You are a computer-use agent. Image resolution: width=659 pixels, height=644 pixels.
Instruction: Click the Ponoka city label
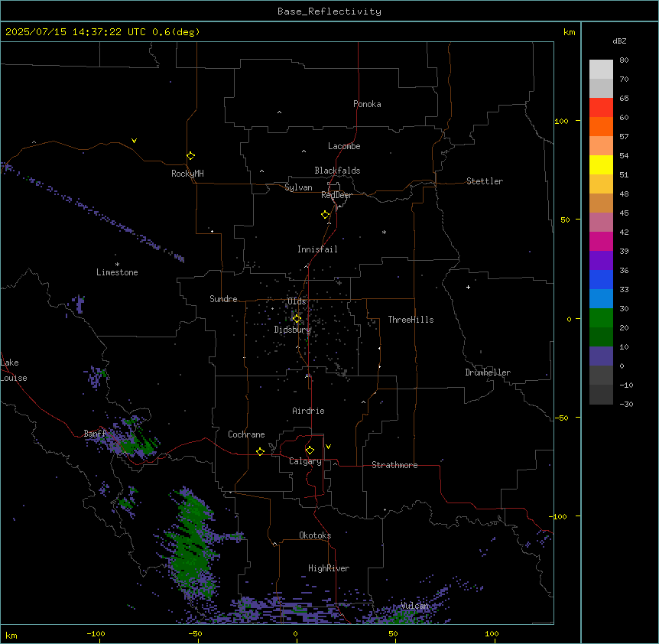(367, 104)
